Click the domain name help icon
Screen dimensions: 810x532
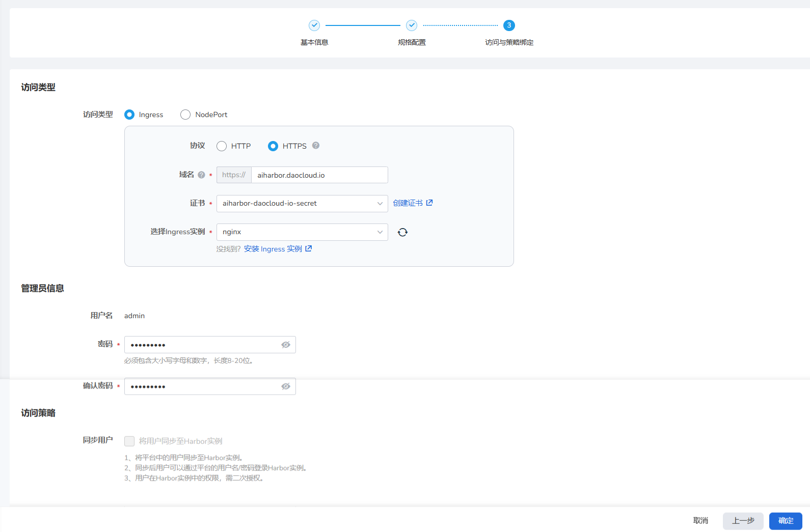point(201,175)
